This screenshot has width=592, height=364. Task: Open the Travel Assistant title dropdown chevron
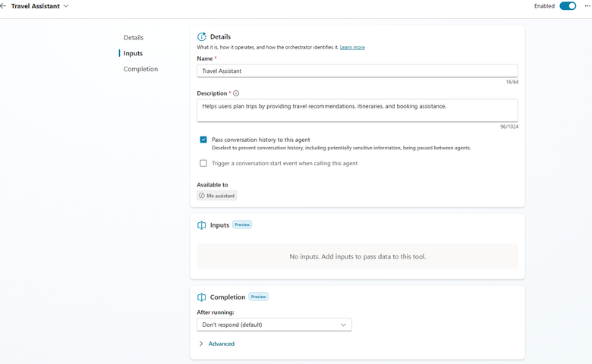[66, 6]
